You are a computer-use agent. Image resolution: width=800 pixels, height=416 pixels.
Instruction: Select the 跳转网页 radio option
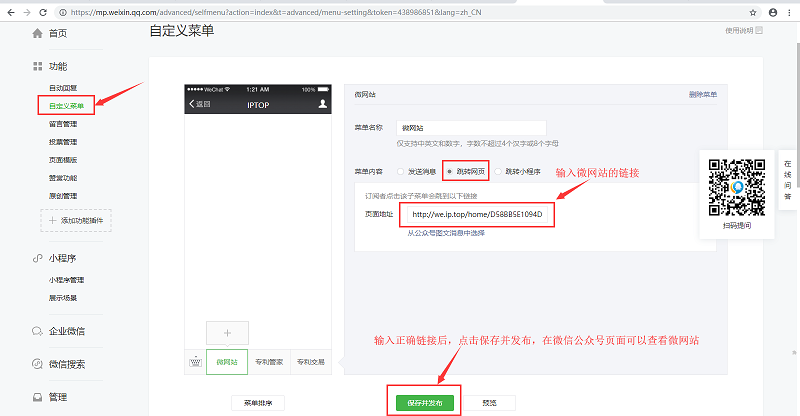(x=450, y=172)
